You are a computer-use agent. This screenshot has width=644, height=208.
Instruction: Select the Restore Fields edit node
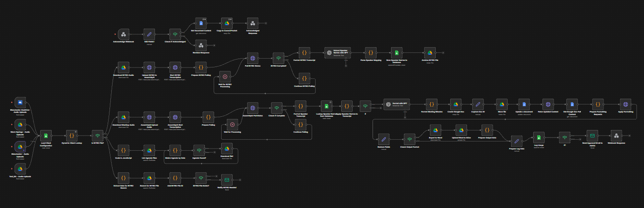384,139
